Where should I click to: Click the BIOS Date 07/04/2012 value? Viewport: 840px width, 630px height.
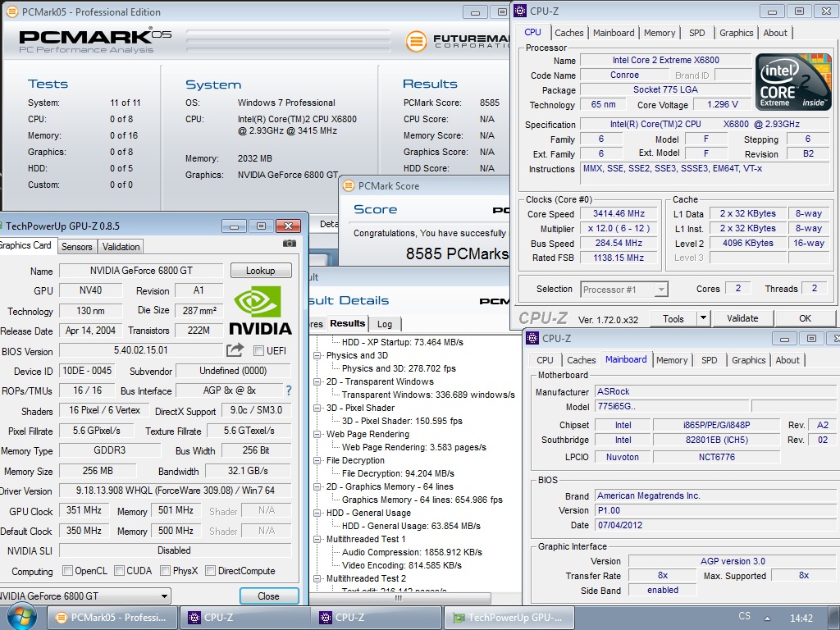click(715, 525)
